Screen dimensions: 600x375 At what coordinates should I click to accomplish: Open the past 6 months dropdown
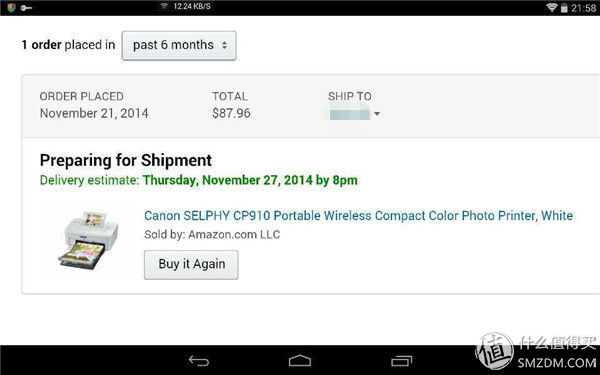(179, 46)
